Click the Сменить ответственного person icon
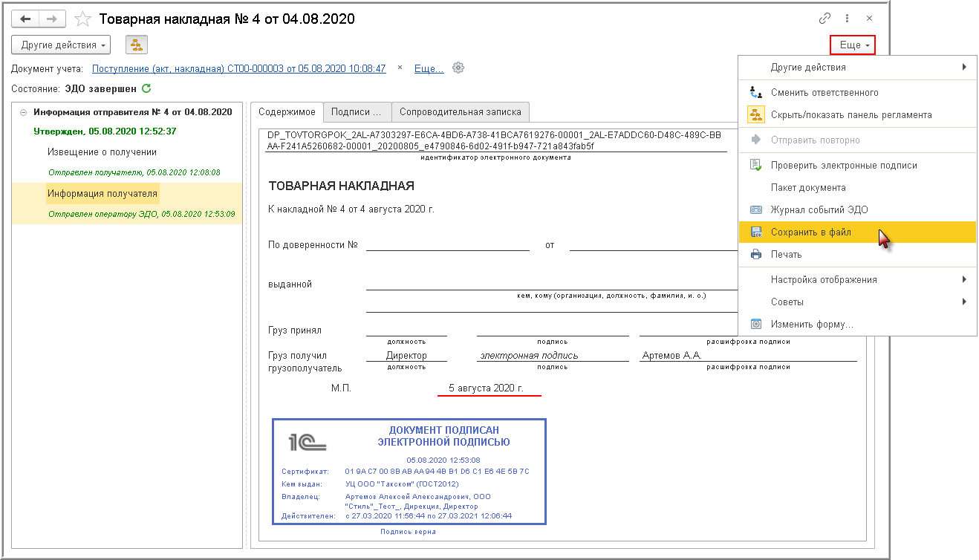979x560 pixels. pyautogui.click(x=756, y=93)
